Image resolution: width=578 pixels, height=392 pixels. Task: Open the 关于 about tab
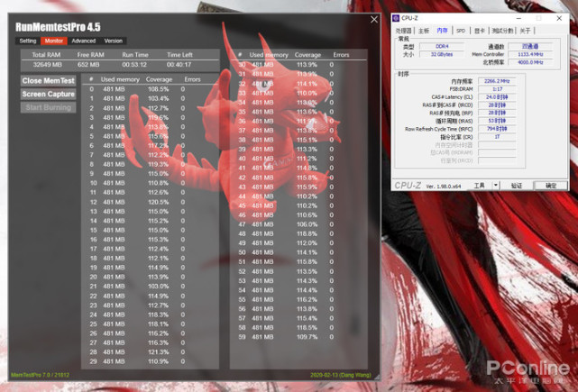click(525, 31)
